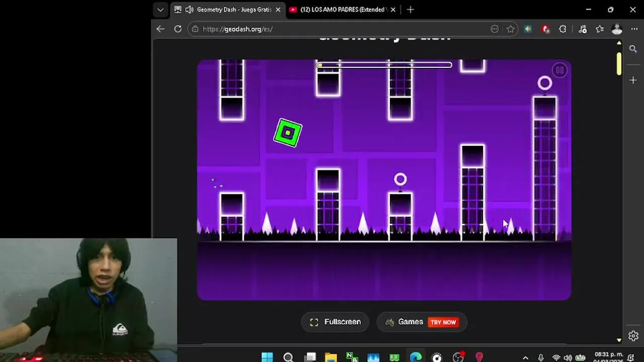Open the pink pin app on taskbar
644x362 pixels.
pos(479,357)
